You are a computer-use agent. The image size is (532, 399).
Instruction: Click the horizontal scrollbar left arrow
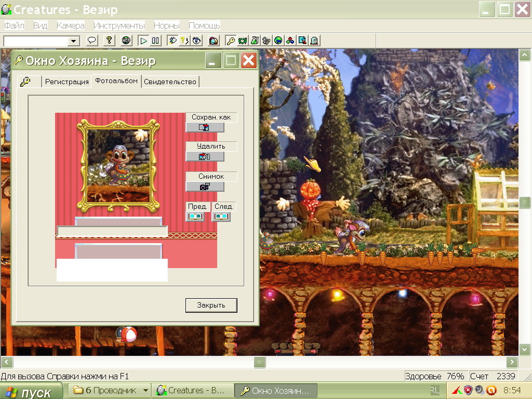pos(7,362)
